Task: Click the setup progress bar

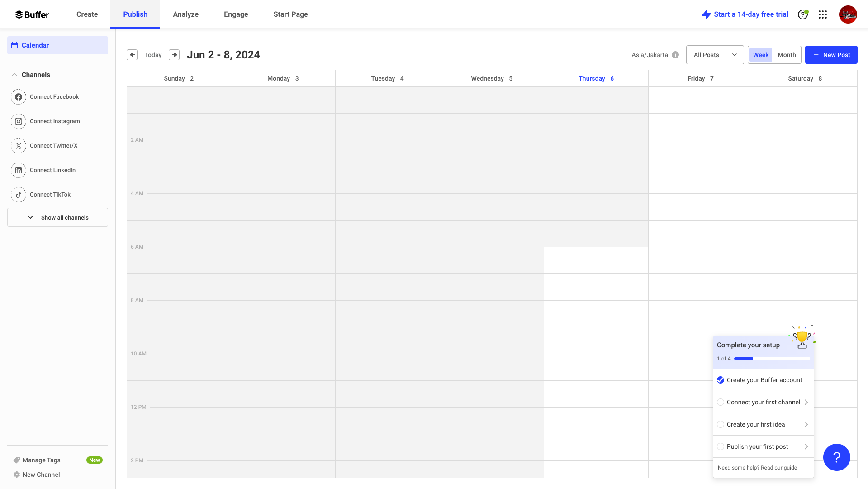Action: click(772, 358)
